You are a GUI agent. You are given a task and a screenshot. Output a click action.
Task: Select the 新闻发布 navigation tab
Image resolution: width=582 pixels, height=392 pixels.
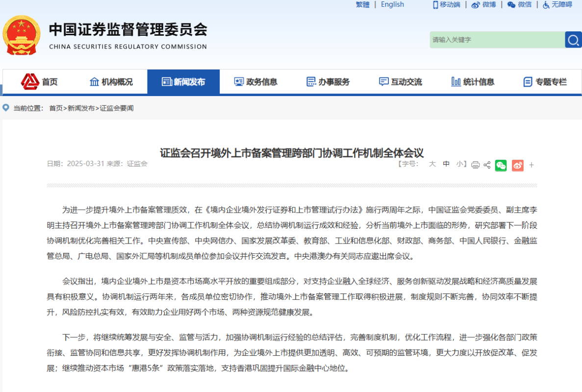coord(183,82)
